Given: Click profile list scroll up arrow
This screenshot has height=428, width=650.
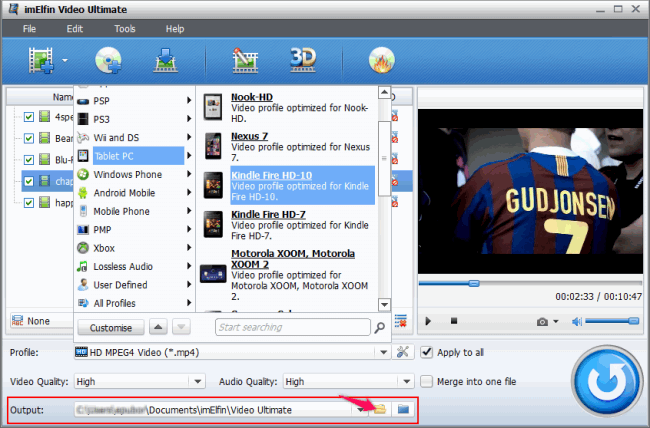Looking at the screenshot, I should point(384,92).
